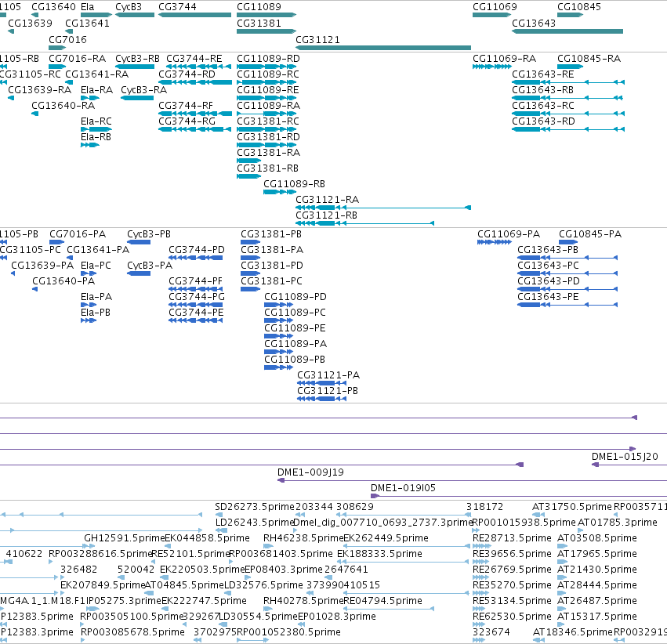The image size is (667, 644).
Task: Click the CG13643 gene label
Action: pos(534,24)
